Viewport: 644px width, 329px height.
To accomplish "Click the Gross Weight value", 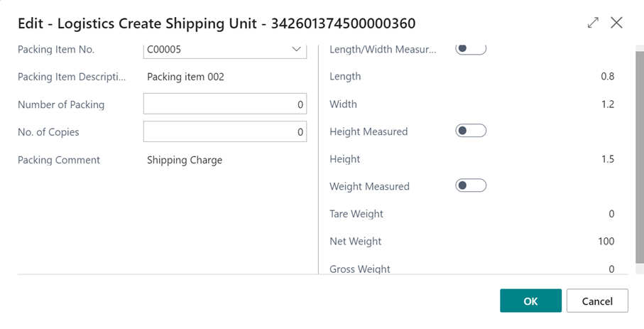I will [x=611, y=269].
